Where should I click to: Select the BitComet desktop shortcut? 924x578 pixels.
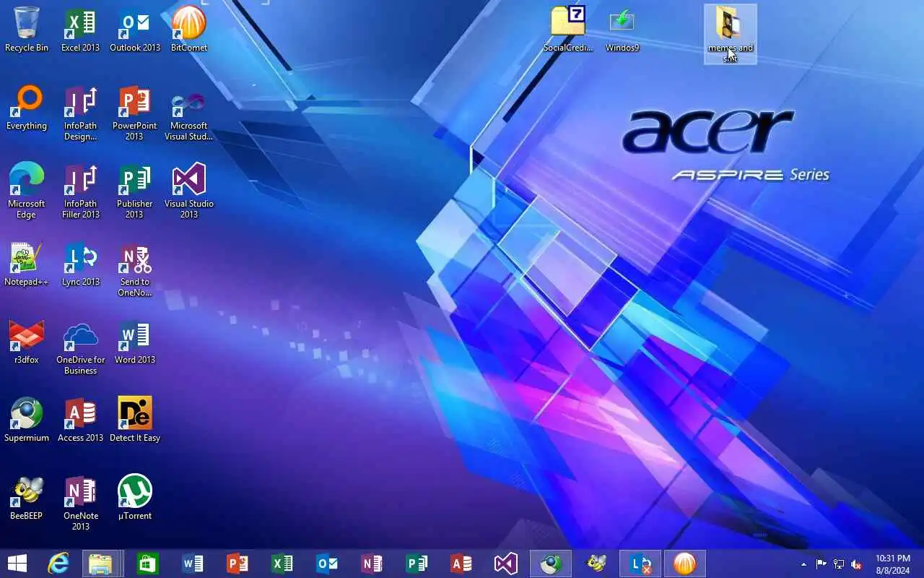[189, 29]
